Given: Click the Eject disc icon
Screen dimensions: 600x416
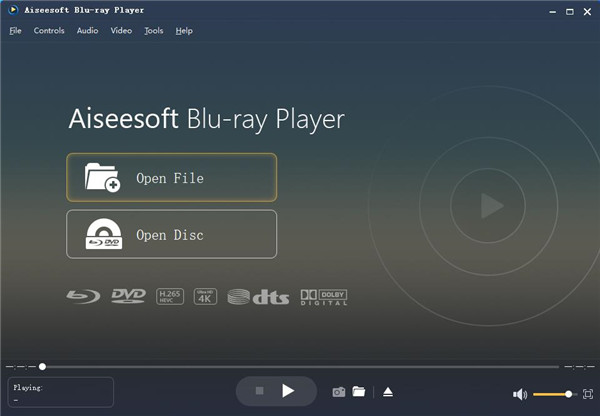Looking at the screenshot, I should click(x=388, y=392).
